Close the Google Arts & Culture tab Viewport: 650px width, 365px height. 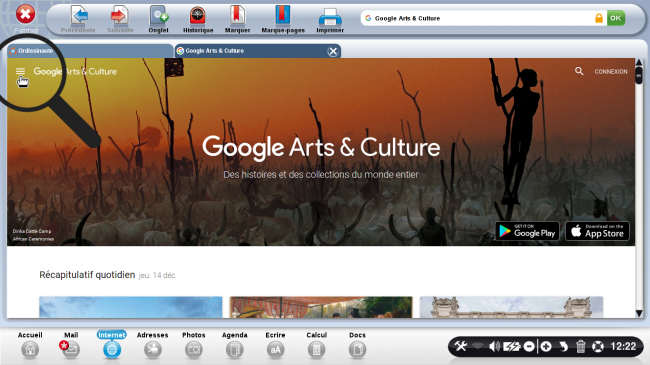pos(333,51)
